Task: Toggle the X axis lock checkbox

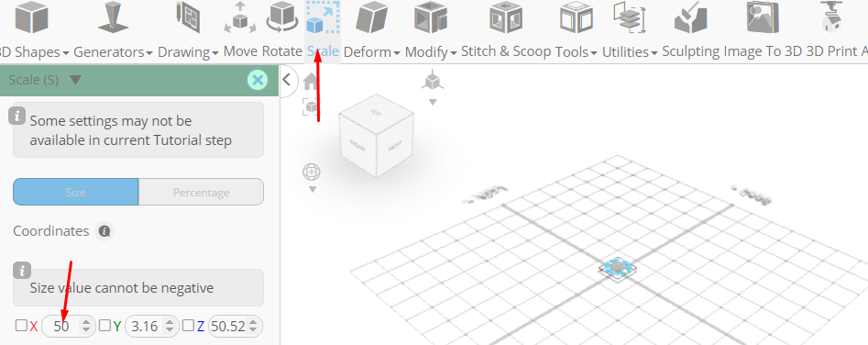Action: (x=21, y=326)
